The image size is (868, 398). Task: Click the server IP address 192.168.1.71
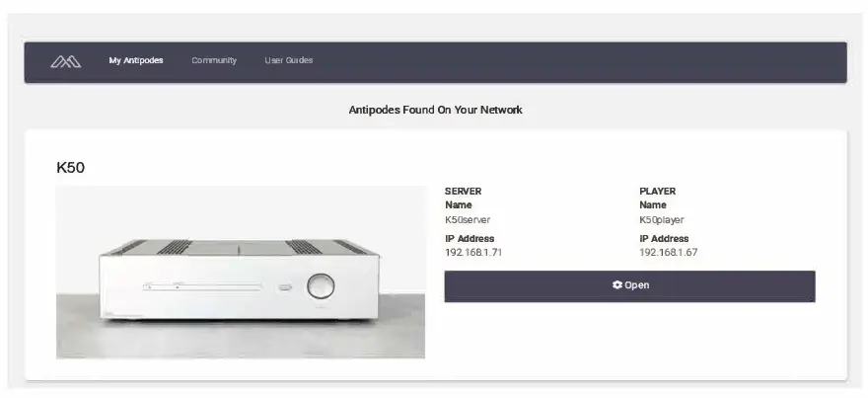(473, 252)
